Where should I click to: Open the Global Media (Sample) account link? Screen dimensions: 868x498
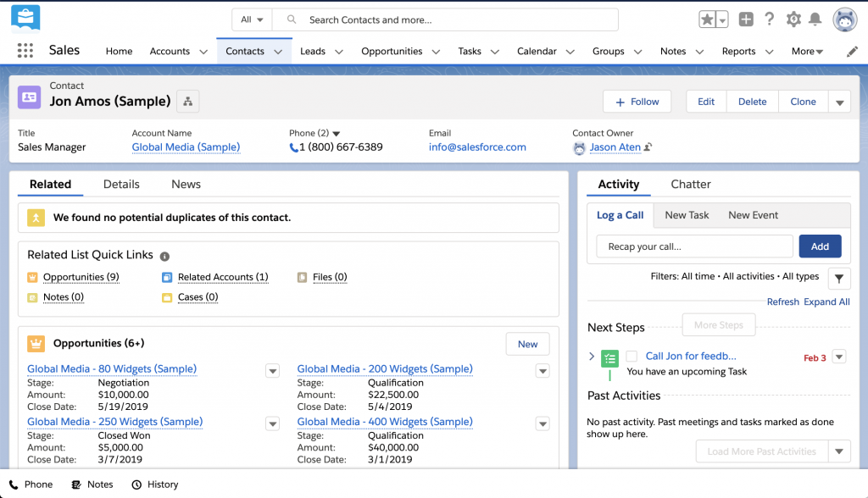pyautogui.click(x=186, y=147)
